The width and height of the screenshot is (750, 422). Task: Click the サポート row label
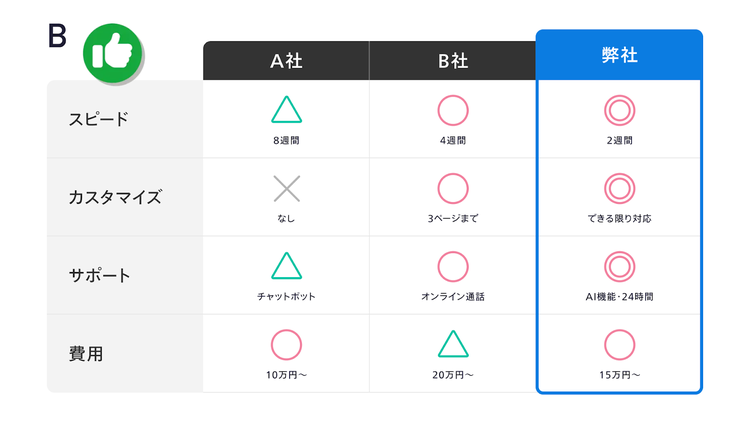coord(99,275)
